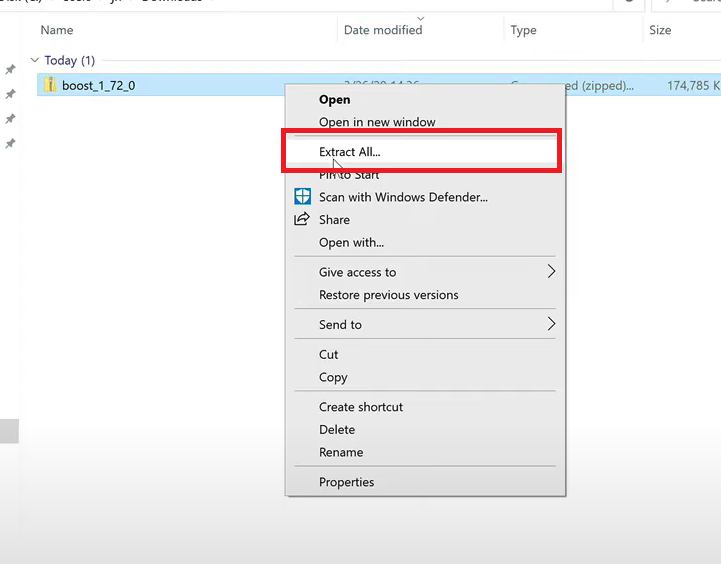Select Restore previous versions
The height and width of the screenshot is (564, 721).
(425, 295)
